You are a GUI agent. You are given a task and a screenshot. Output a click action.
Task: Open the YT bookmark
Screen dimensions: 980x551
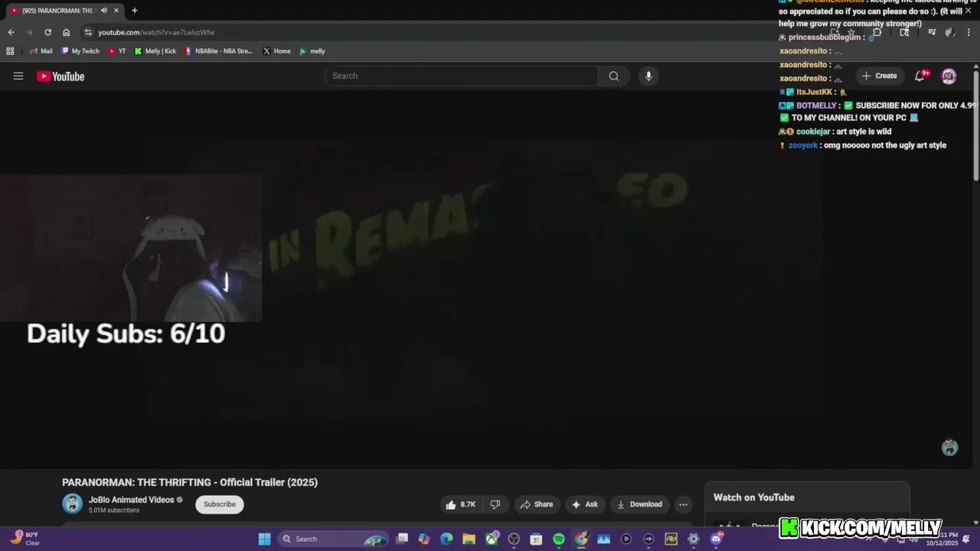(x=117, y=51)
